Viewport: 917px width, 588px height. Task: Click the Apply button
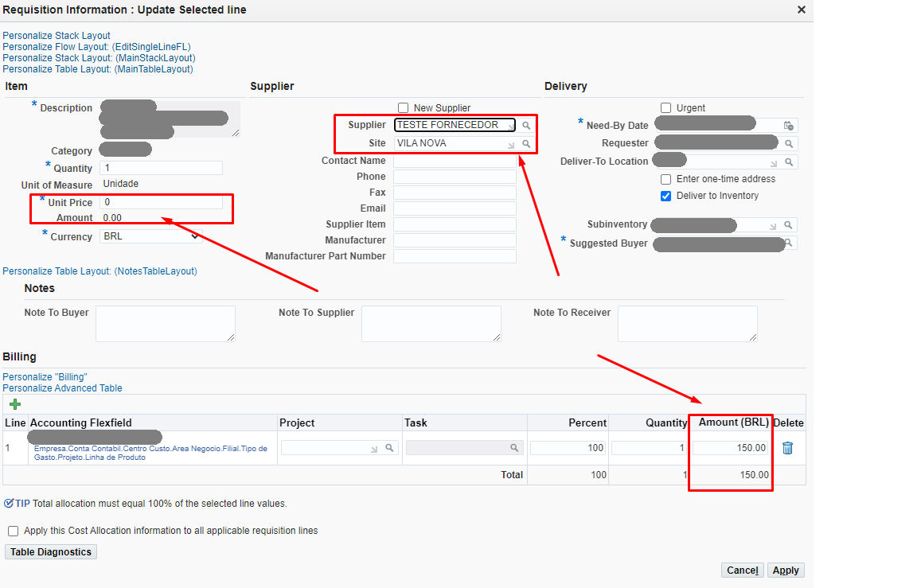coord(786,570)
